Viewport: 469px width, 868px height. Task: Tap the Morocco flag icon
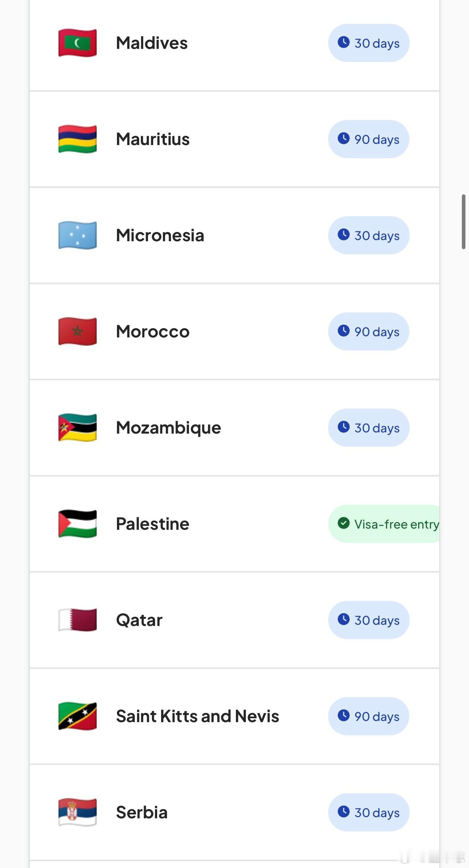tap(78, 331)
